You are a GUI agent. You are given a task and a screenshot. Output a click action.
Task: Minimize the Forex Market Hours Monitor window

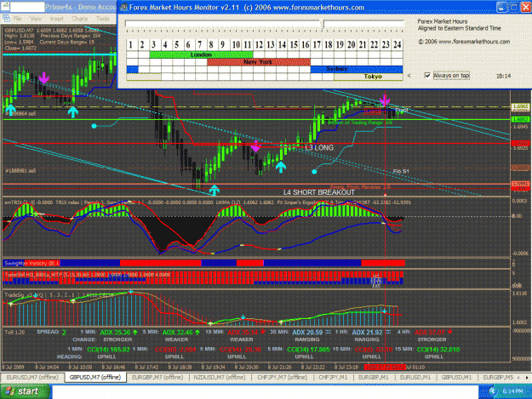(x=502, y=7)
